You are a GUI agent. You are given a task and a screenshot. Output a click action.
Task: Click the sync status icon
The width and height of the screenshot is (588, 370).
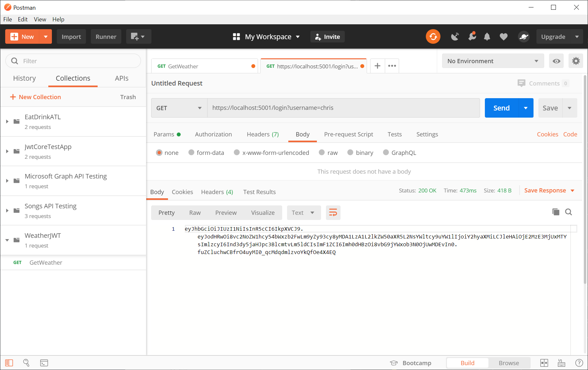pos(433,37)
